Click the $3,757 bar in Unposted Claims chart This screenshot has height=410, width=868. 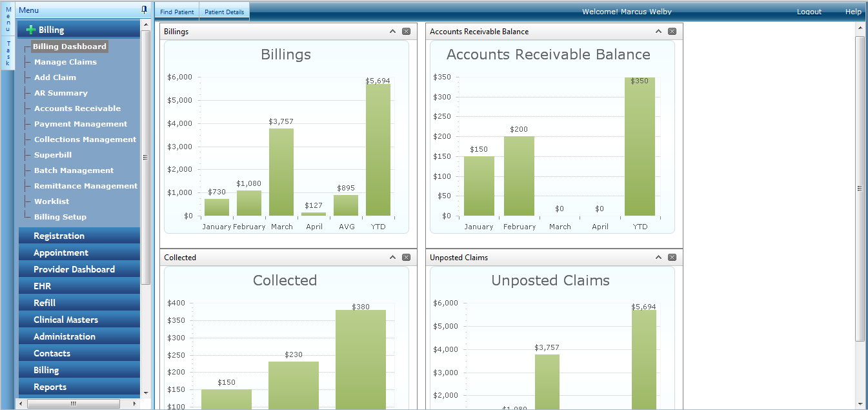click(x=547, y=382)
